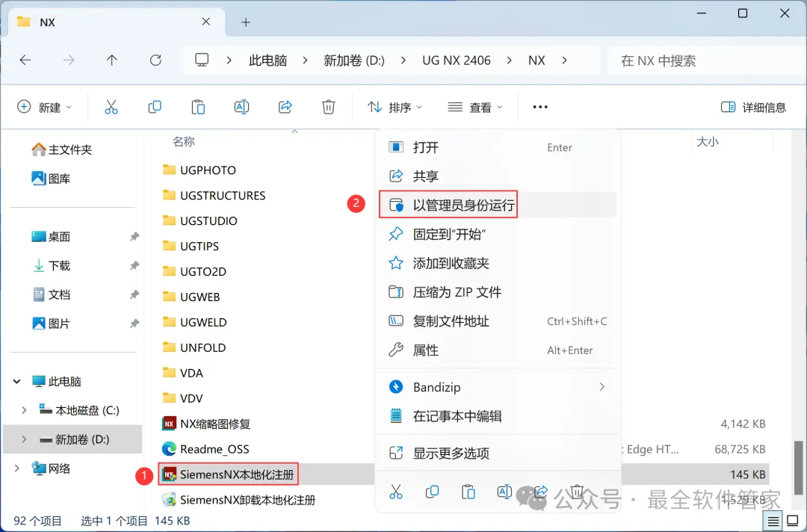This screenshot has width=807, height=532.
Task: Click the Share icon in the toolbar
Action: tap(285, 107)
